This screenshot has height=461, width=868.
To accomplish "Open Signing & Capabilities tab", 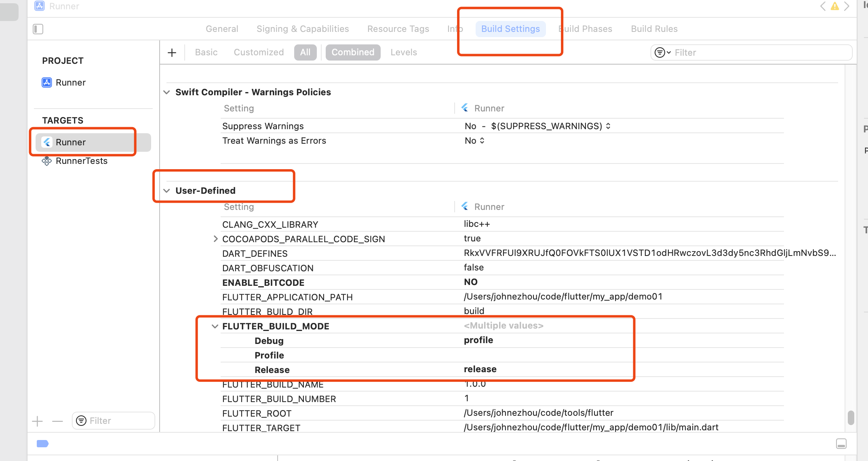I will [x=303, y=29].
